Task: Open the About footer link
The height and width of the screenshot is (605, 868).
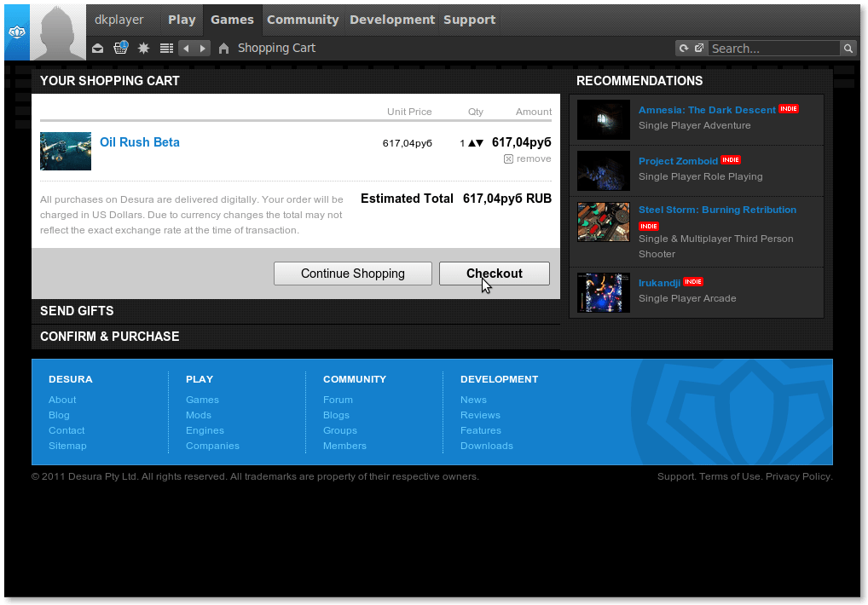Action: pyautogui.click(x=62, y=400)
